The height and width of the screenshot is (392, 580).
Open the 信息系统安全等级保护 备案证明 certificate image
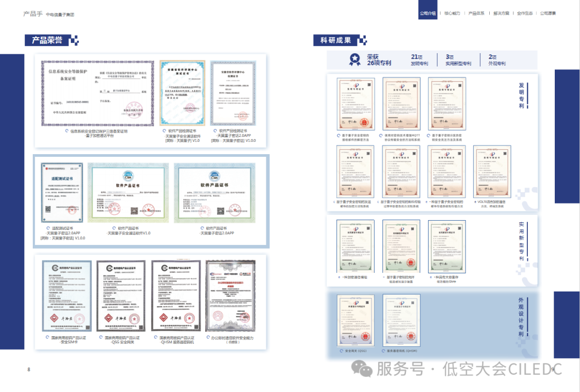click(98, 93)
